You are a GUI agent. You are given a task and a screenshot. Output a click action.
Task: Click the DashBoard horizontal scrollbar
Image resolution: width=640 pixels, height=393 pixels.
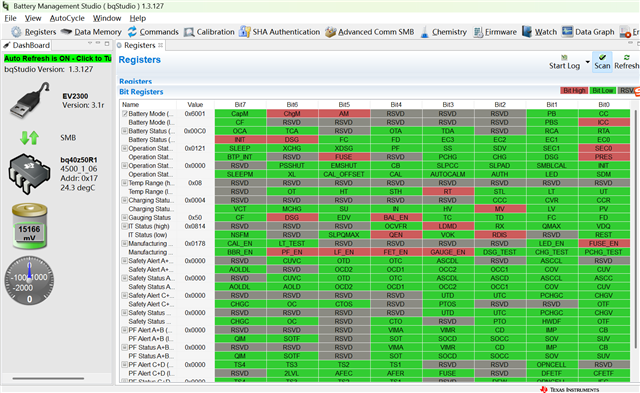pos(48,379)
